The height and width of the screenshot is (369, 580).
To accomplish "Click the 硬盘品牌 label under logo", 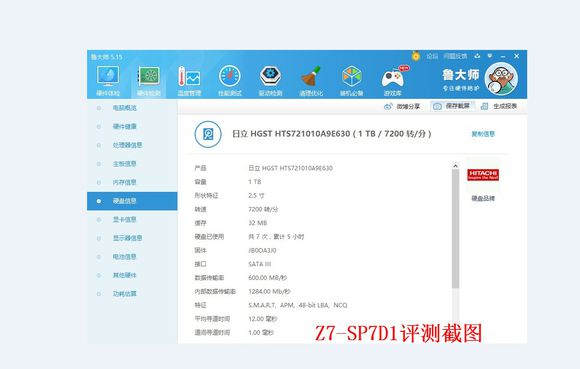I will tap(483, 199).
